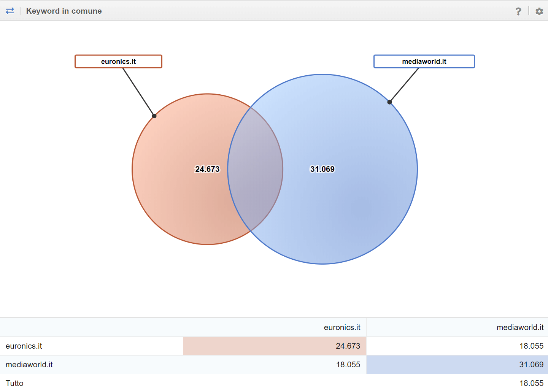The image size is (548, 392).
Task: Click the overlapping area of both circles
Action: click(x=255, y=169)
